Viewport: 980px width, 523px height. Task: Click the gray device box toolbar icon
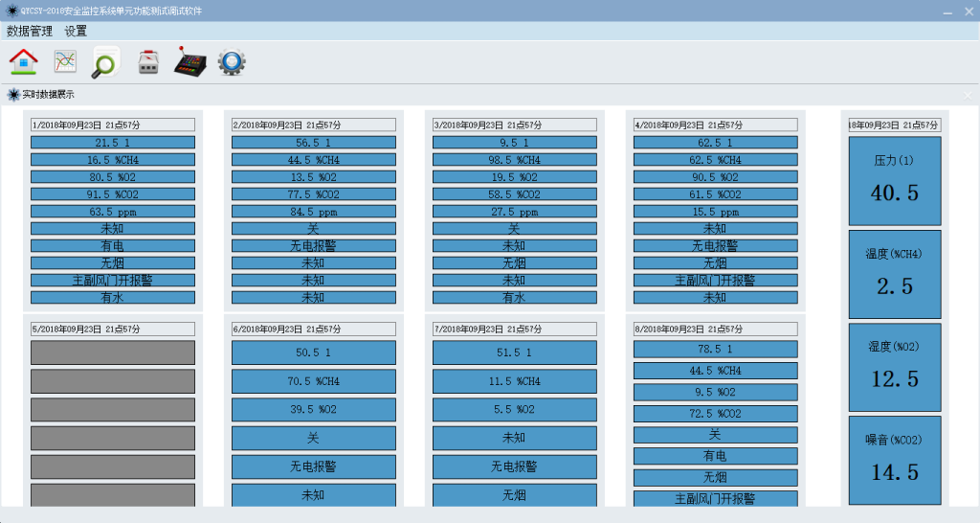pyautogui.click(x=148, y=63)
